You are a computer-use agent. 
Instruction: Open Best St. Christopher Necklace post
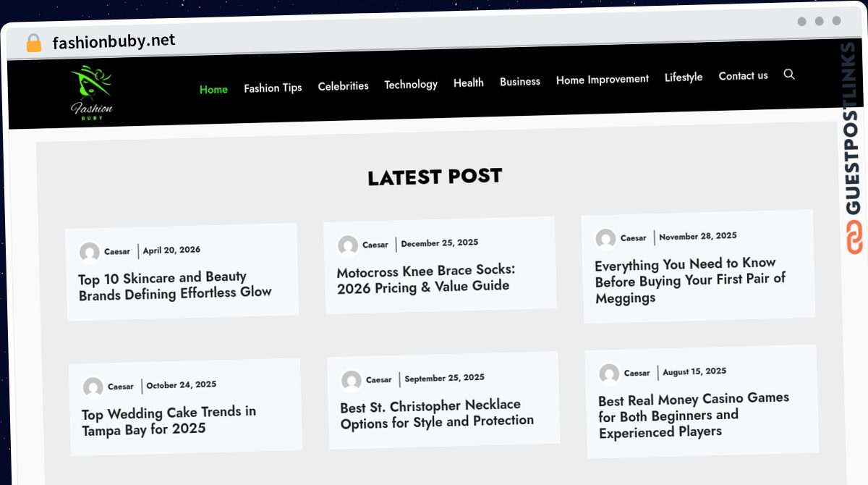437,414
